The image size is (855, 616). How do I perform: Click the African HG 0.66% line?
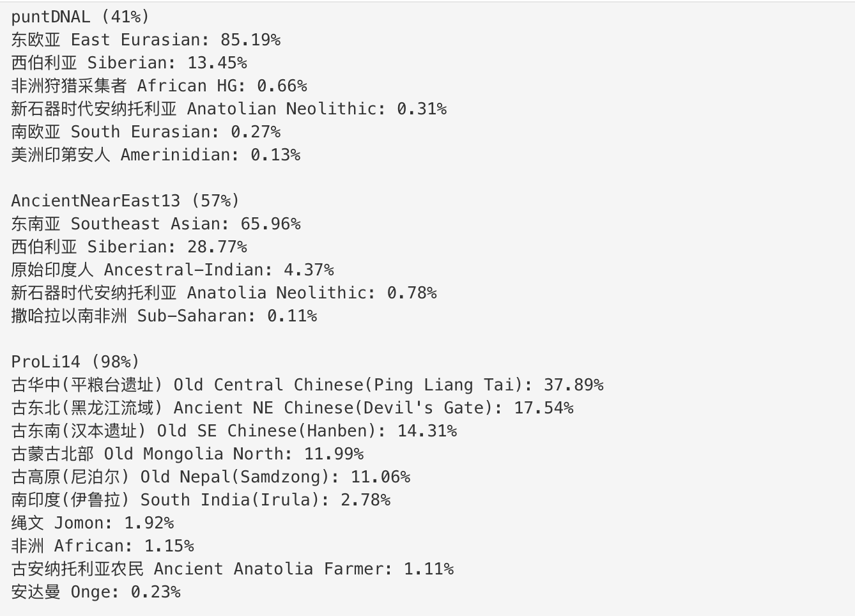pos(159,86)
